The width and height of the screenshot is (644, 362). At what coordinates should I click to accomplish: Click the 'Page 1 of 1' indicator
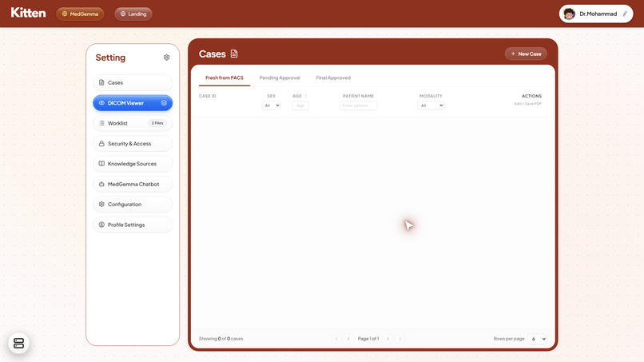click(368, 339)
